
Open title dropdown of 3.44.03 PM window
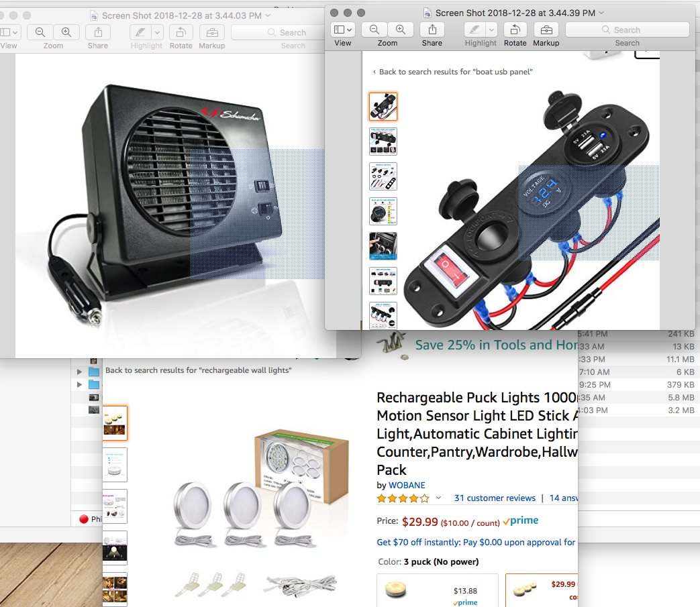268,15
